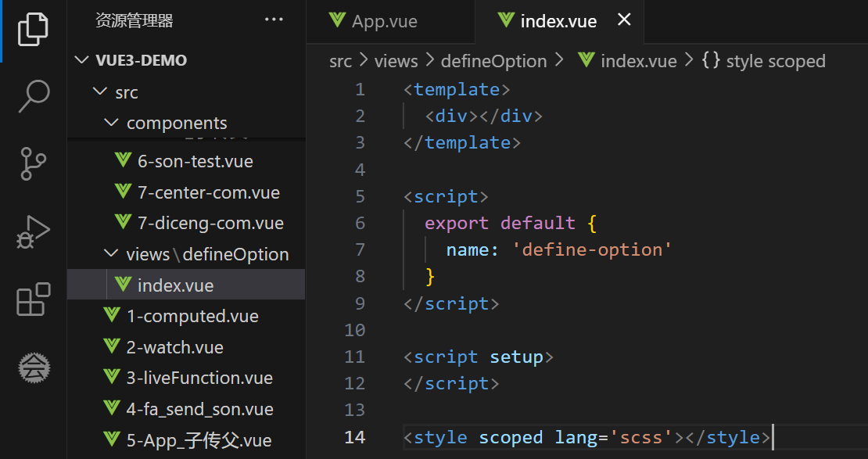The image size is (868, 459).
Task: Open the Extensions view icon
Action: click(34, 299)
